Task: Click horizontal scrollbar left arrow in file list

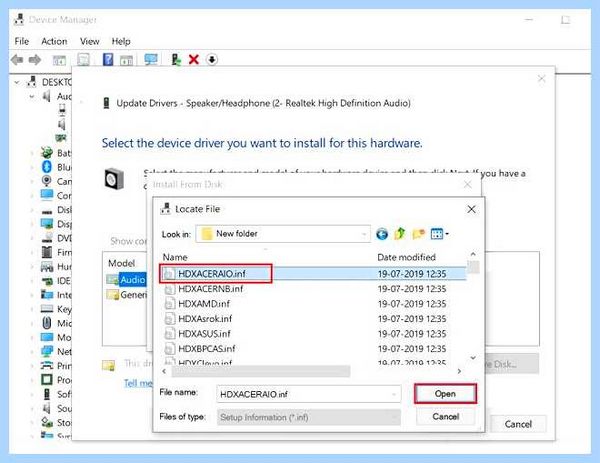Action: [x=165, y=371]
